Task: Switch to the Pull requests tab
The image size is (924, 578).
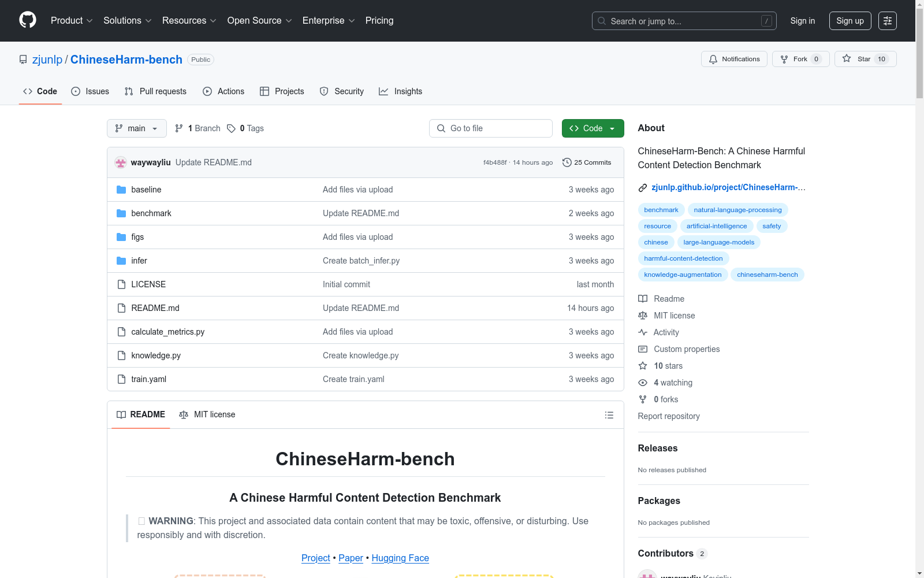Action: tap(155, 91)
